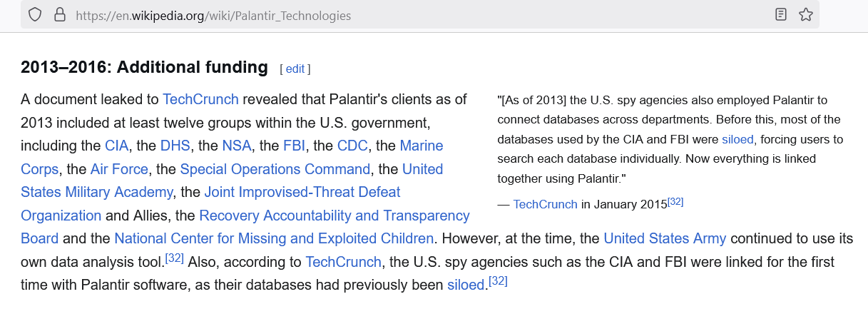Click siloed link in the quote box
Viewport: 868px width, 314px height.
pyautogui.click(x=737, y=139)
